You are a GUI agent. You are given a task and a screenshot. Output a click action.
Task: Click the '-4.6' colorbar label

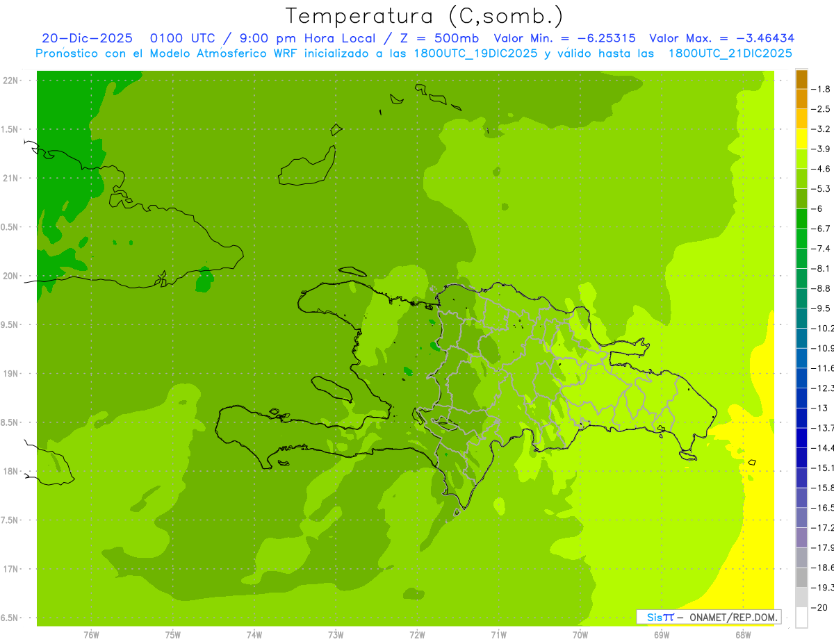click(821, 169)
